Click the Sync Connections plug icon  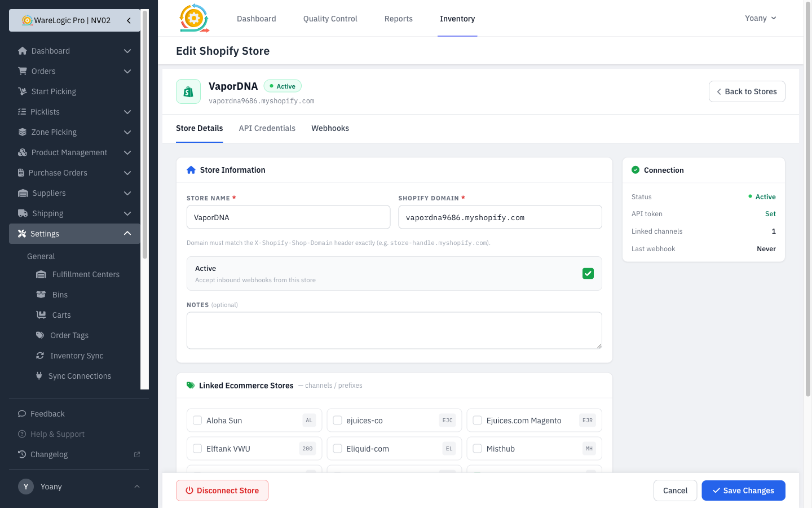[x=39, y=376]
